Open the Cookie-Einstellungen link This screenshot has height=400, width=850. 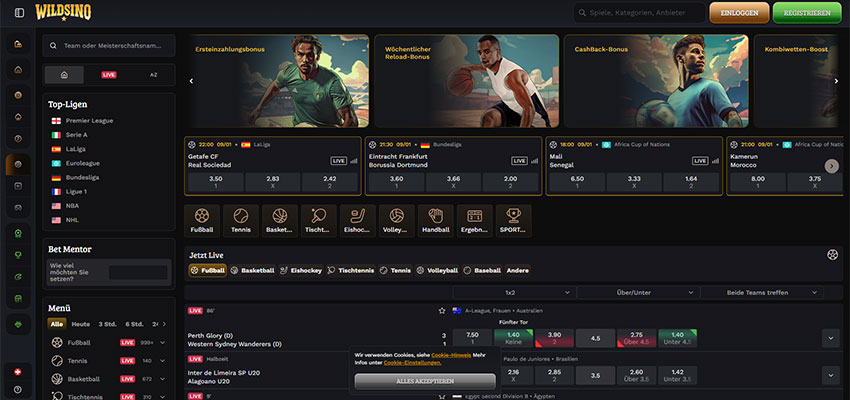click(412, 363)
